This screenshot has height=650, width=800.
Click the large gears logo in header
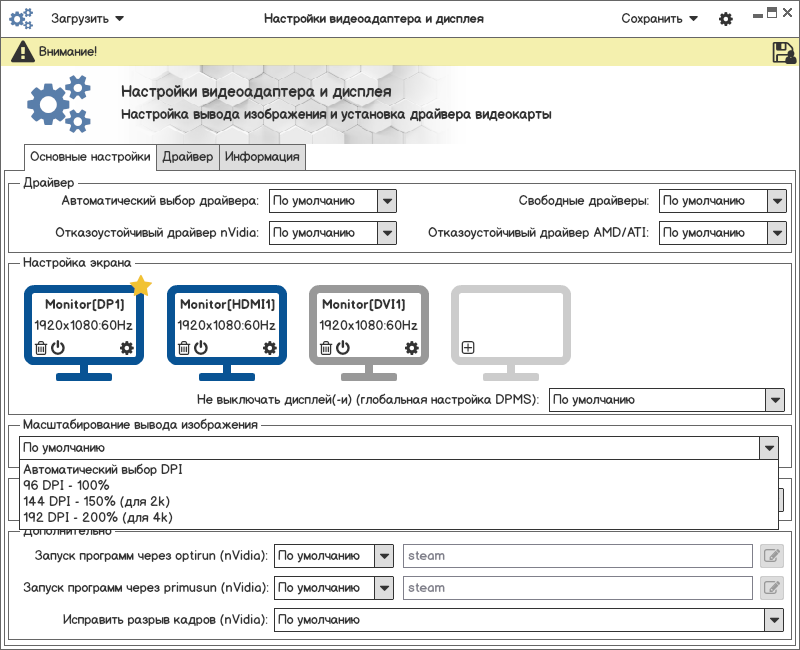[x=59, y=104]
